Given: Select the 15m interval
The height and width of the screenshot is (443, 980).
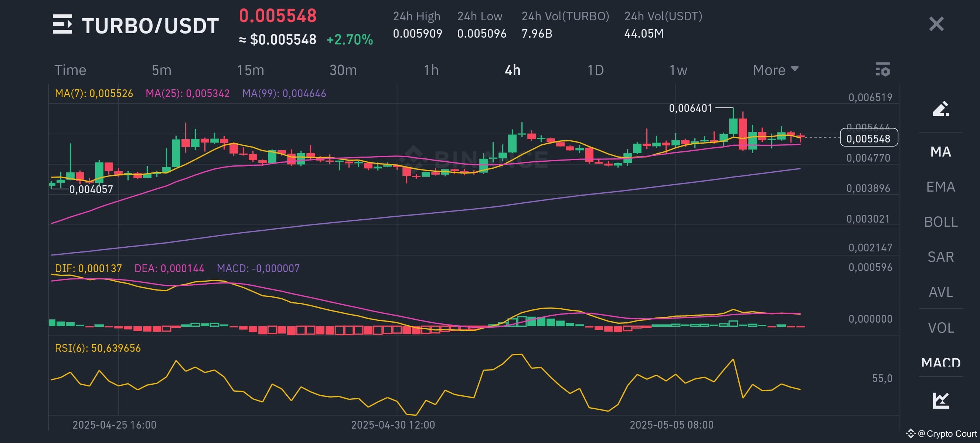Looking at the screenshot, I should 250,70.
